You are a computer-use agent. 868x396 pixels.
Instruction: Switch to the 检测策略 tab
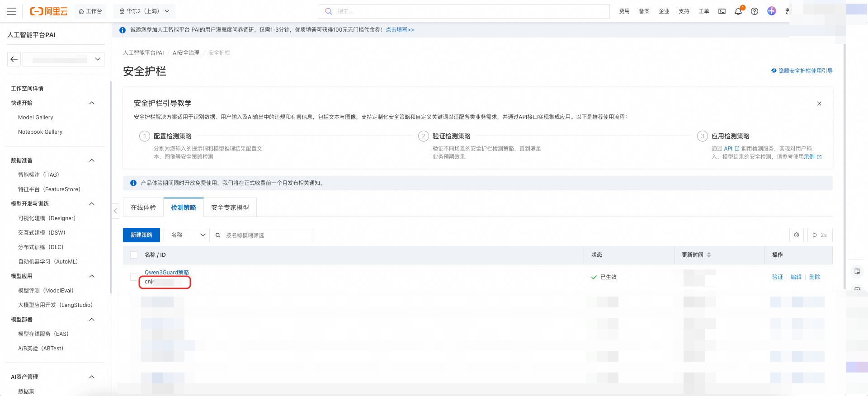(184, 207)
